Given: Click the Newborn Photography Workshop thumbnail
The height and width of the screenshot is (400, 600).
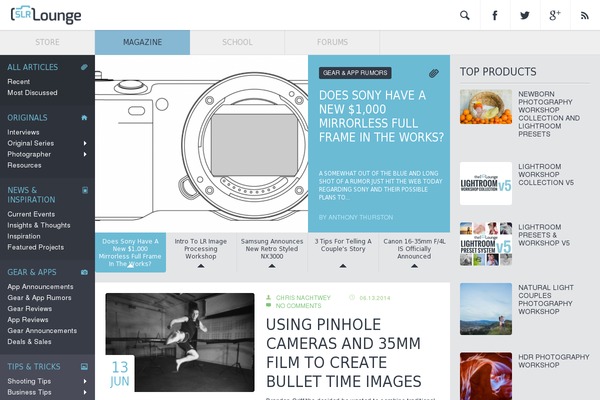Looking at the screenshot, I should 486,107.
